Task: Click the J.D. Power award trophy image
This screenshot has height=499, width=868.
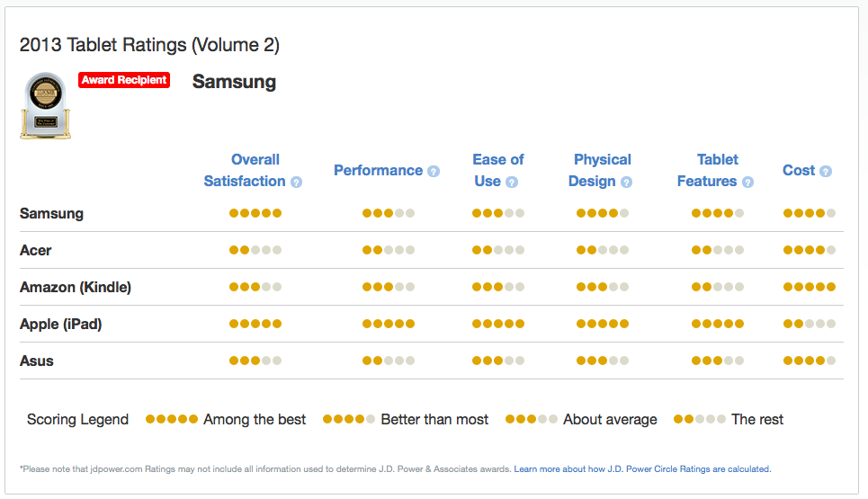Action: pos(45,105)
